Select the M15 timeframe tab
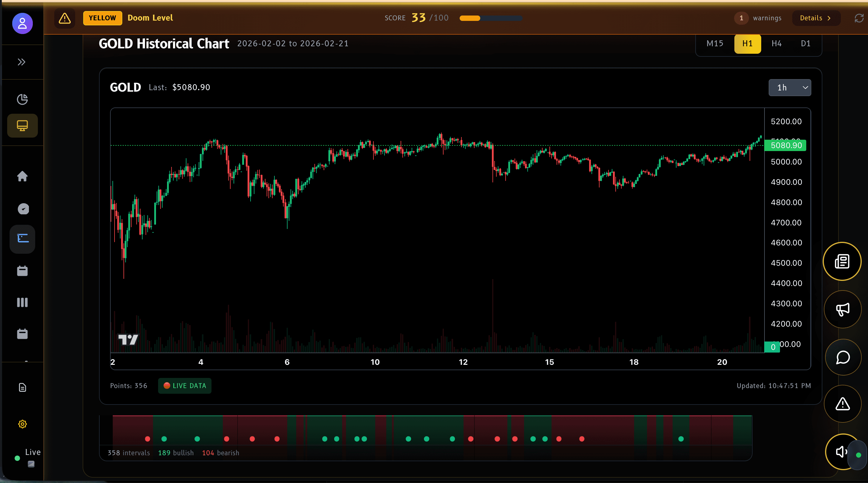 pos(715,44)
